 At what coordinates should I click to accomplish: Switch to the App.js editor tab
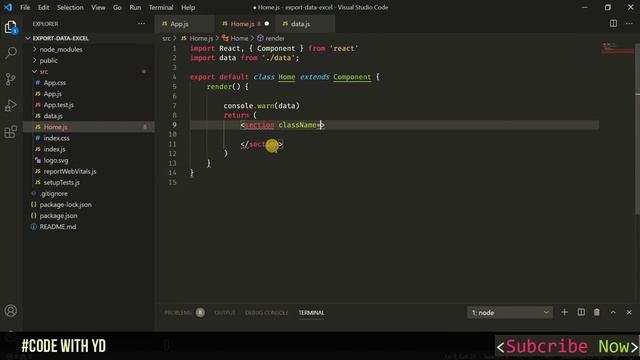(x=184, y=24)
